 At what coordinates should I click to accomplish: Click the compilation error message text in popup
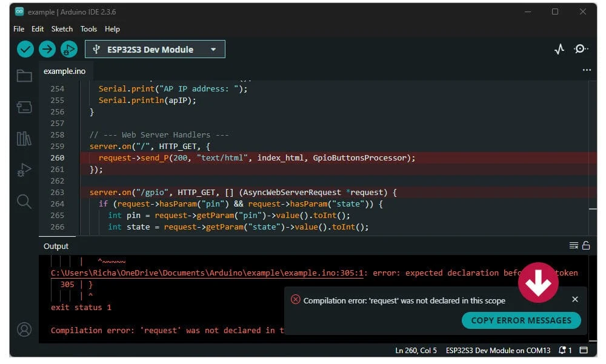(x=404, y=300)
